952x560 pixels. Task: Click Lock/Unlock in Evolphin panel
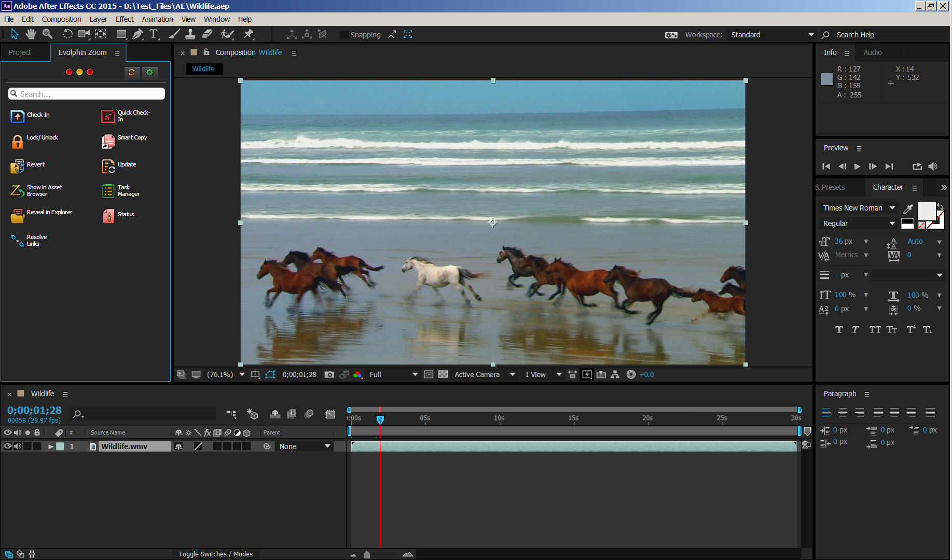pyautogui.click(x=34, y=141)
